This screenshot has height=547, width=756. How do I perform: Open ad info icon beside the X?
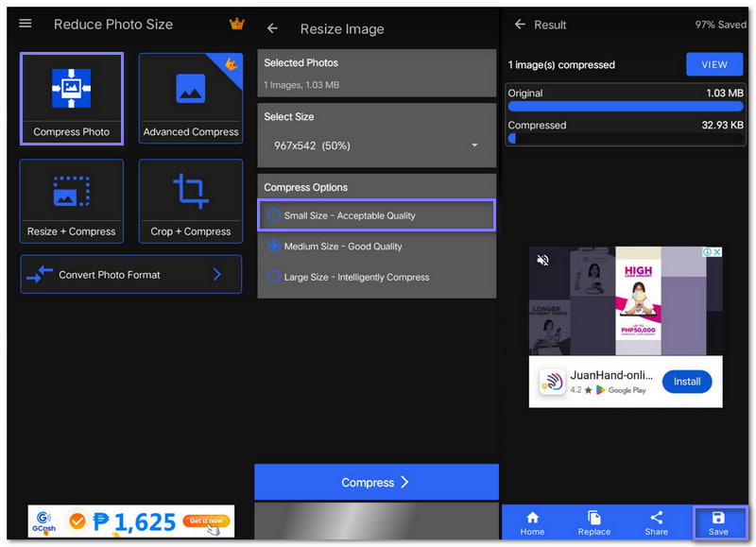pos(707,251)
